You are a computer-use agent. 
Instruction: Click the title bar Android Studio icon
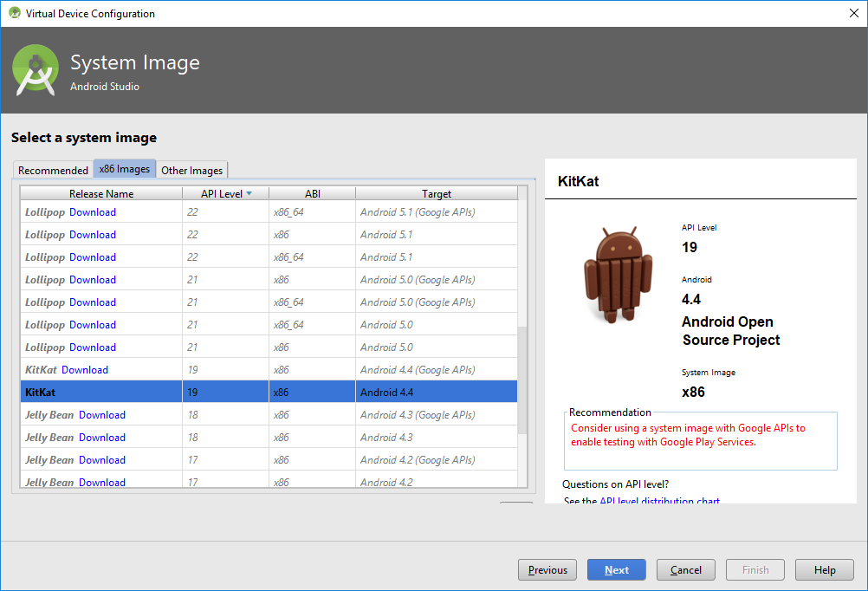[x=15, y=13]
